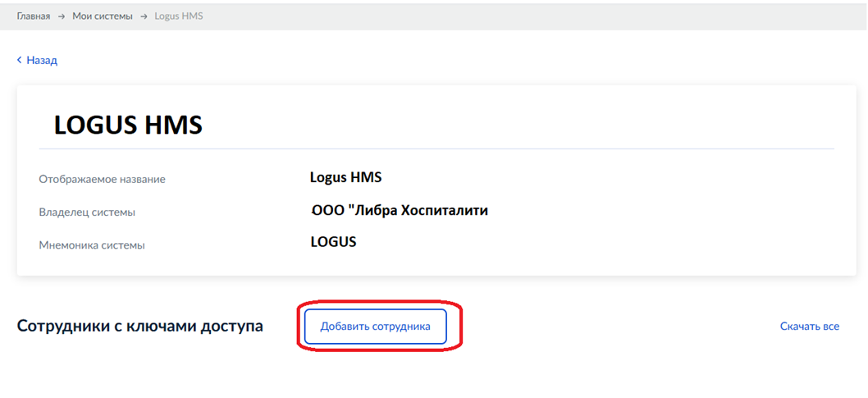Click the Владелец системы label
Image resolution: width=868 pixels, height=398 pixels.
(87, 212)
